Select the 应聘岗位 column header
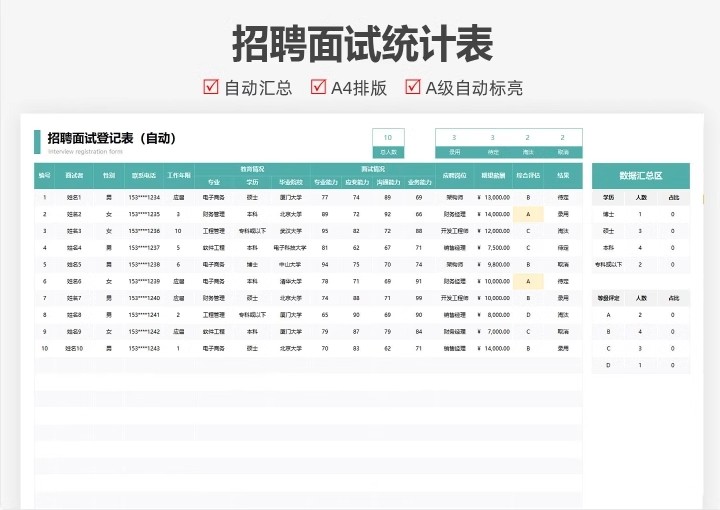Image resolution: width=720 pixels, height=510 pixels. coord(455,175)
